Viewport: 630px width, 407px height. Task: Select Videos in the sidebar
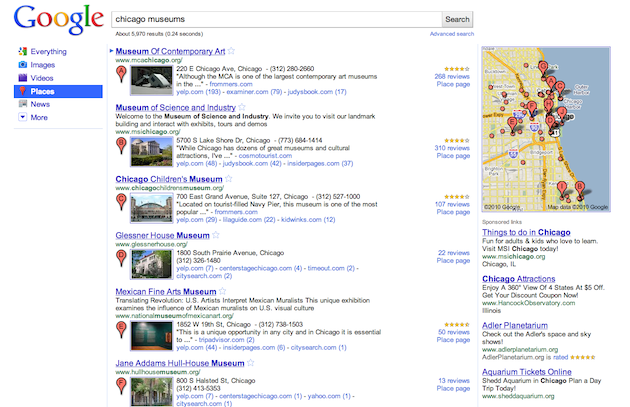(x=42, y=78)
